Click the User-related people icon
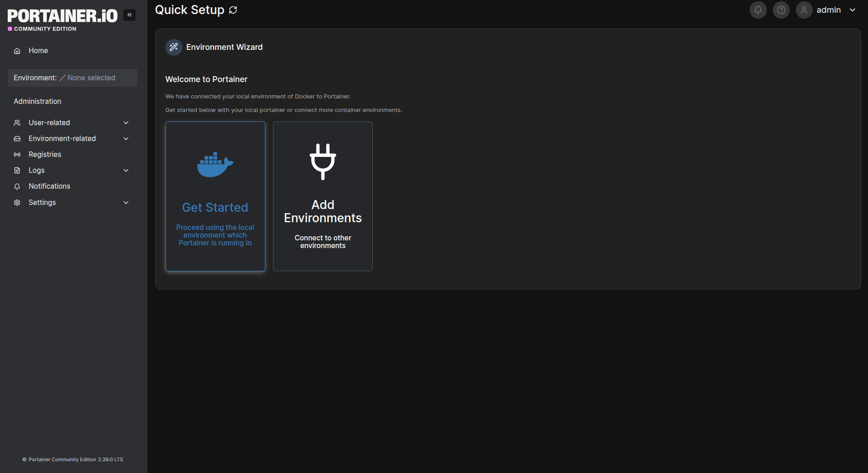 (x=17, y=123)
